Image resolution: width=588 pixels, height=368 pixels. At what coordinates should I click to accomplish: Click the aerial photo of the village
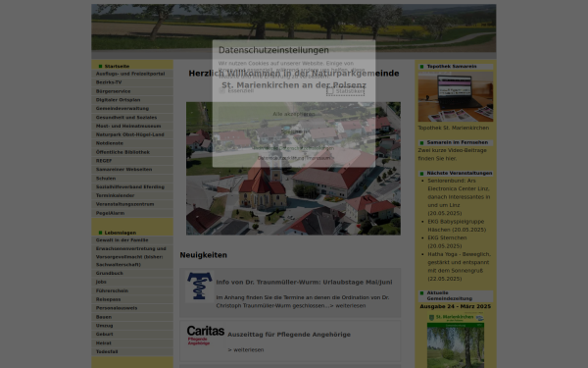click(x=293, y=168)
